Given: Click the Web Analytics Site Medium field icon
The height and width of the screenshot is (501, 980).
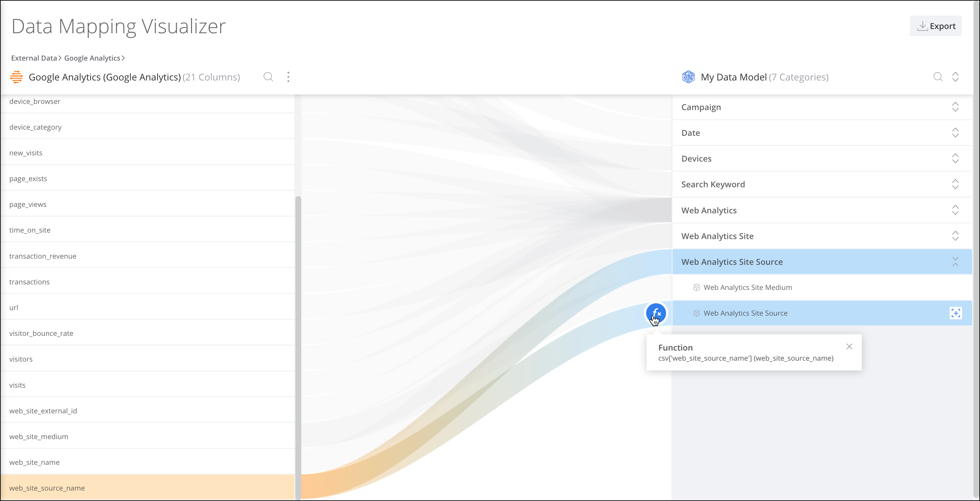Looking at the screenshot, I should pos(697,287).
